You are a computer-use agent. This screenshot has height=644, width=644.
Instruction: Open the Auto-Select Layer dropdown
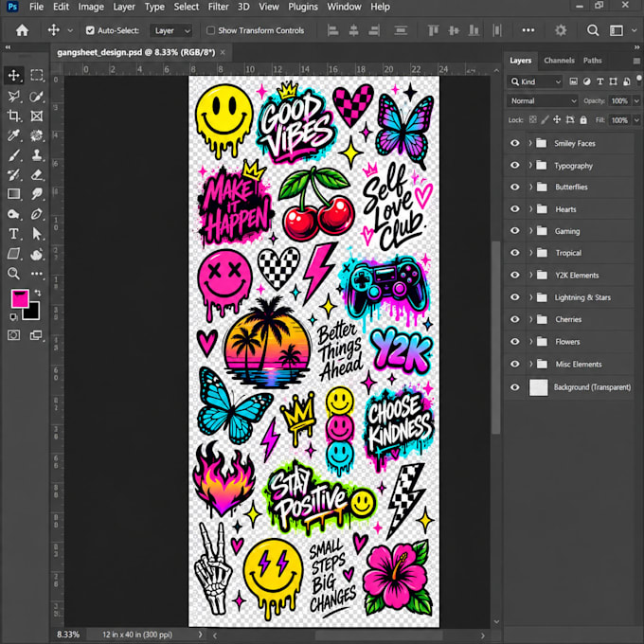171,31
